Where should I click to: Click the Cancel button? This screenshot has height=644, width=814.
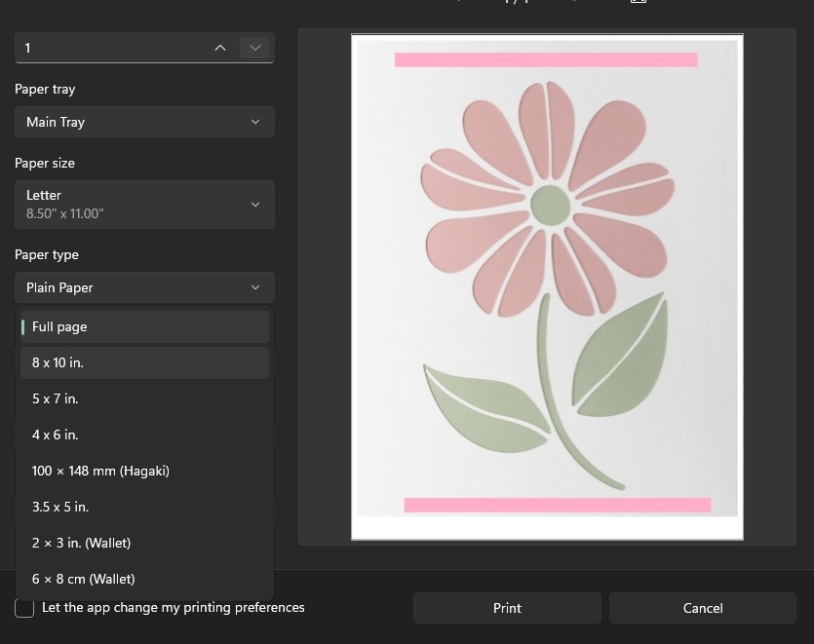703,608
